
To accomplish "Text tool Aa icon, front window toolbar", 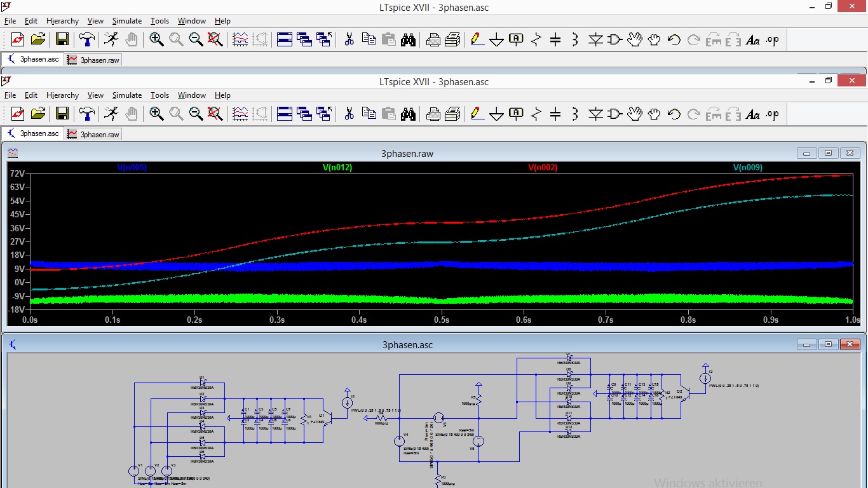I will click(753, 114).
